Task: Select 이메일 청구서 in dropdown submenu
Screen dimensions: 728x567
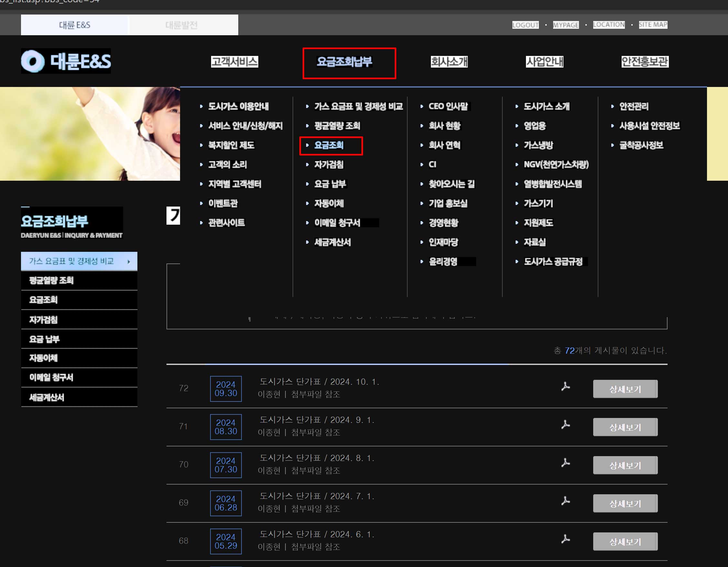Action: (337, 223)
